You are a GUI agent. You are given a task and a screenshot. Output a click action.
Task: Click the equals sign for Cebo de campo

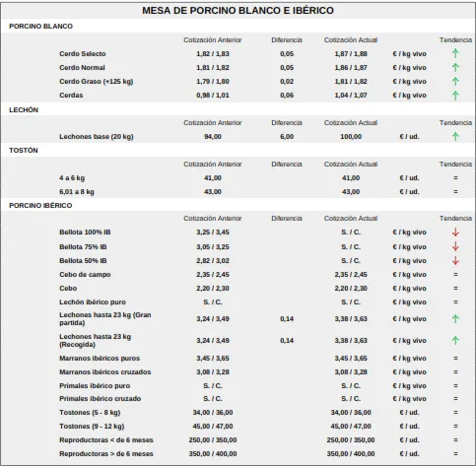click(455, 275)
